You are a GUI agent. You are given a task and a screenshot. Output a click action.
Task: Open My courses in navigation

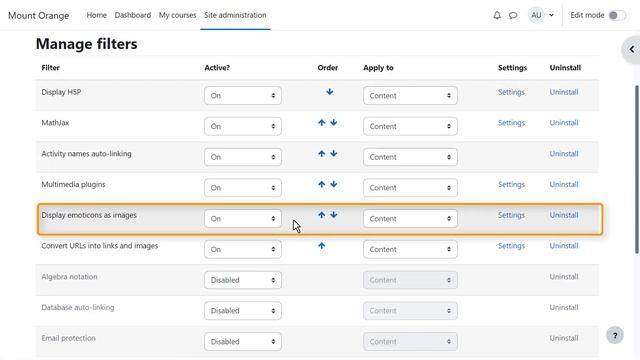click(178, 15)
